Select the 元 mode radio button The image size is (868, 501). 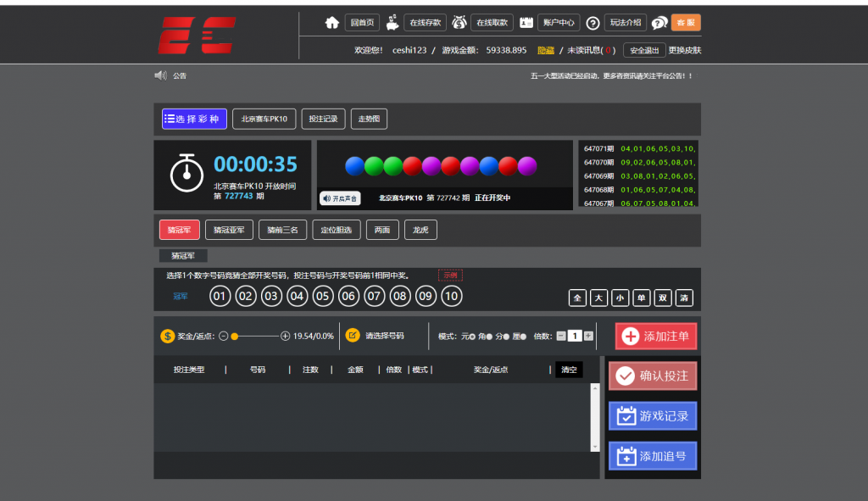472,337
